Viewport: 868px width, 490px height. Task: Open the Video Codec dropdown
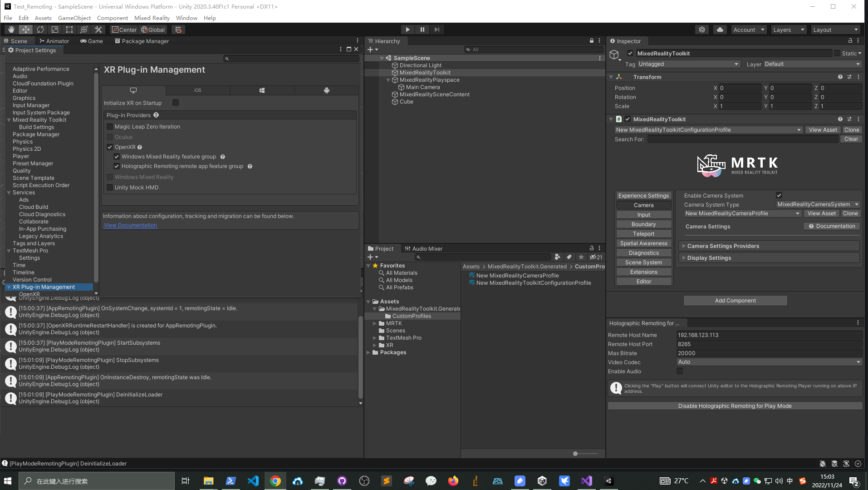[769, 362]
